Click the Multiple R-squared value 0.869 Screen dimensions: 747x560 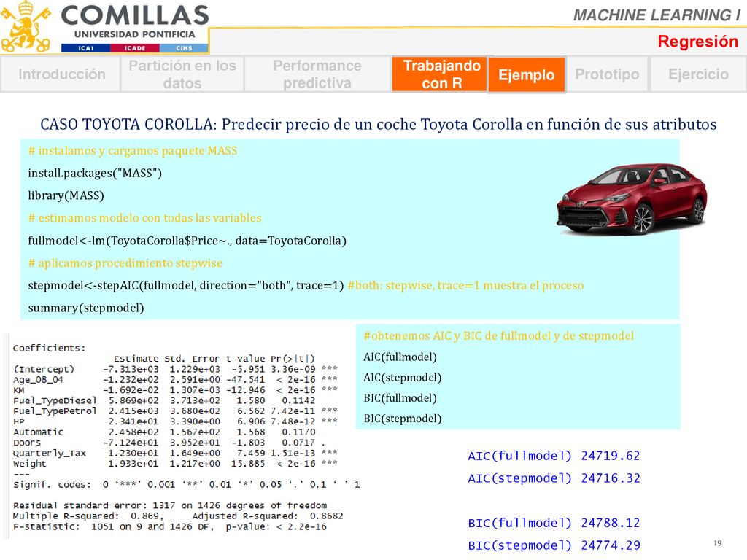(145, 516)
